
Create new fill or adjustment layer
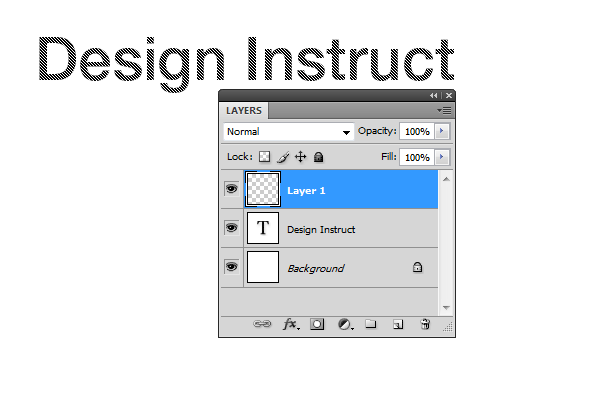[346, 324]
